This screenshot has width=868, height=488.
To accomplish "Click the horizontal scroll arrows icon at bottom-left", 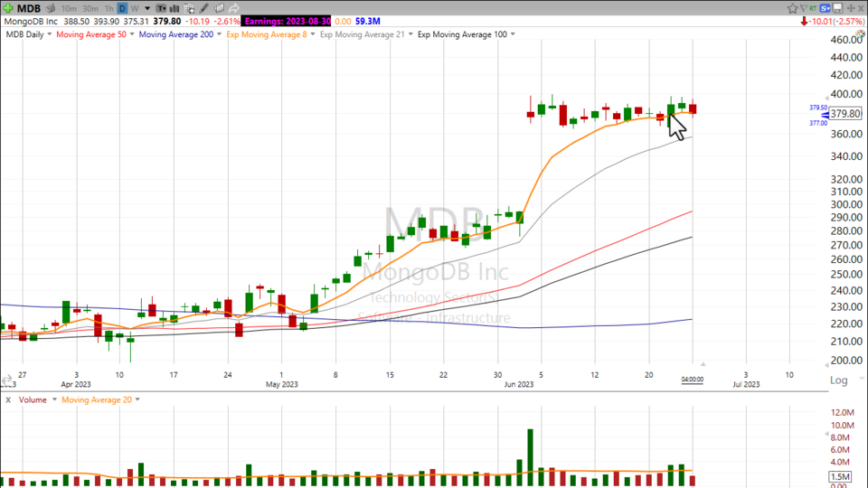I will click(x=6, y=380).
